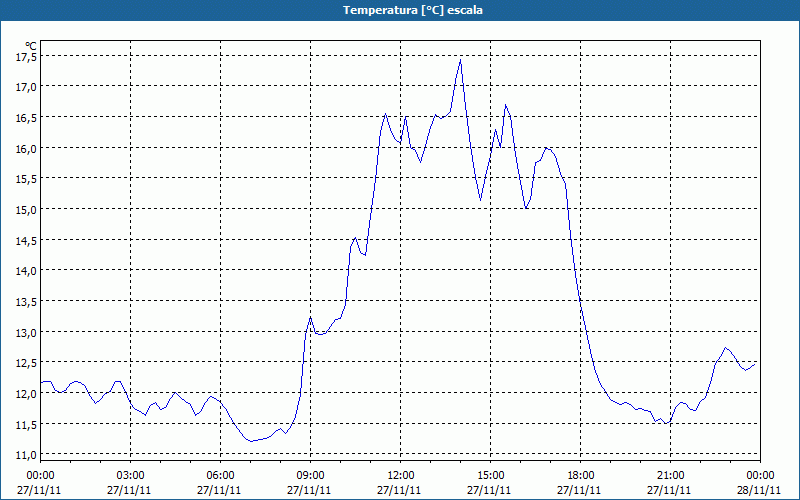Click the 15:00 time axis label
The height and width of the screenshot is (500, 800).
(x=490, y=476)
